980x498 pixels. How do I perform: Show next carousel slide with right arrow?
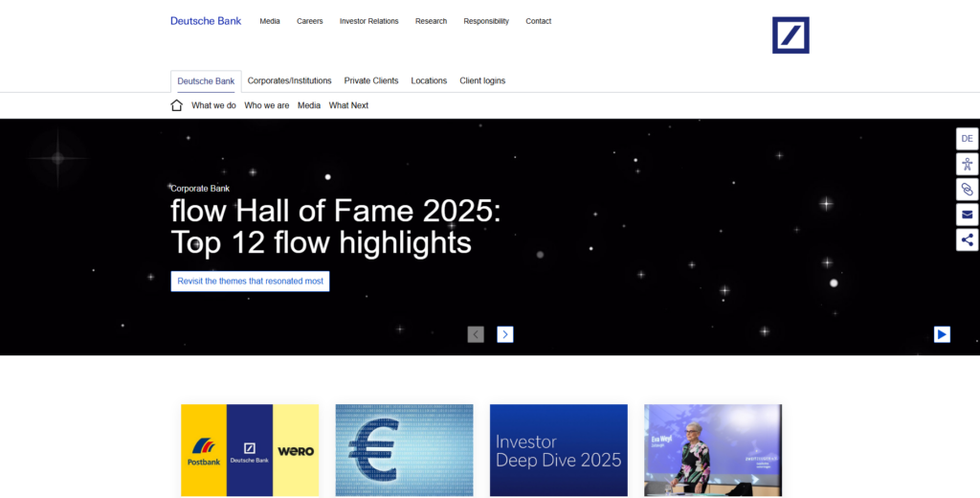pyautogui.click(x=505, y=334)
